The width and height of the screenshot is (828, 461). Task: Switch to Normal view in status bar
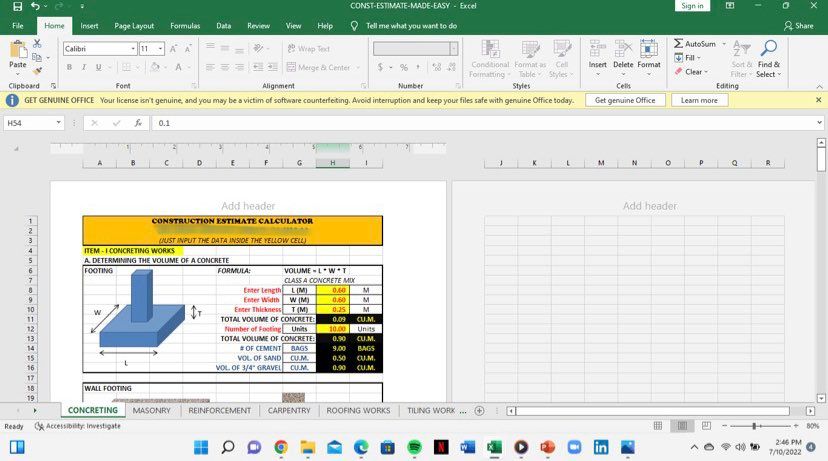point(658,426)
